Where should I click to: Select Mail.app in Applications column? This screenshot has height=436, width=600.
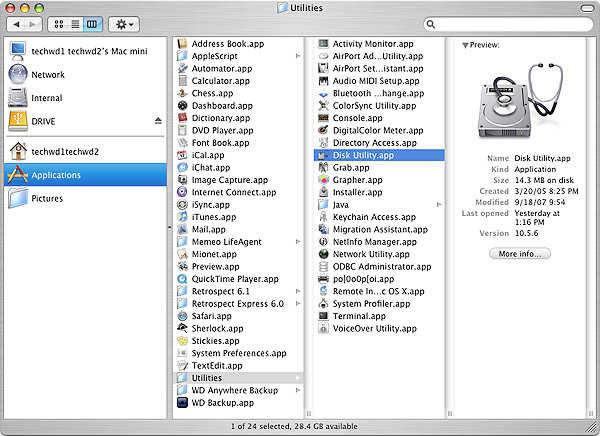[201, 229]
